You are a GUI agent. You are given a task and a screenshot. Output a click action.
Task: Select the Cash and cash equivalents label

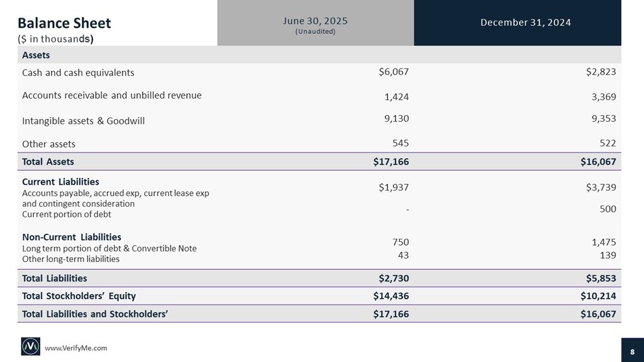pos(78,72)
